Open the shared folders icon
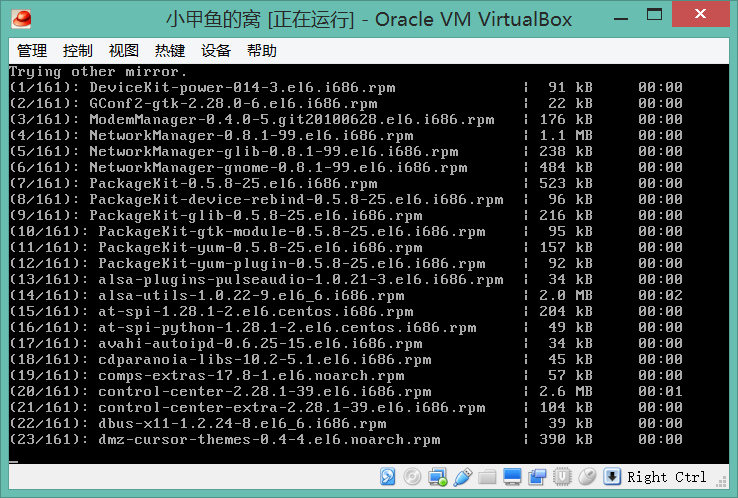The image size is (738, 498). [x=487, y=477]
